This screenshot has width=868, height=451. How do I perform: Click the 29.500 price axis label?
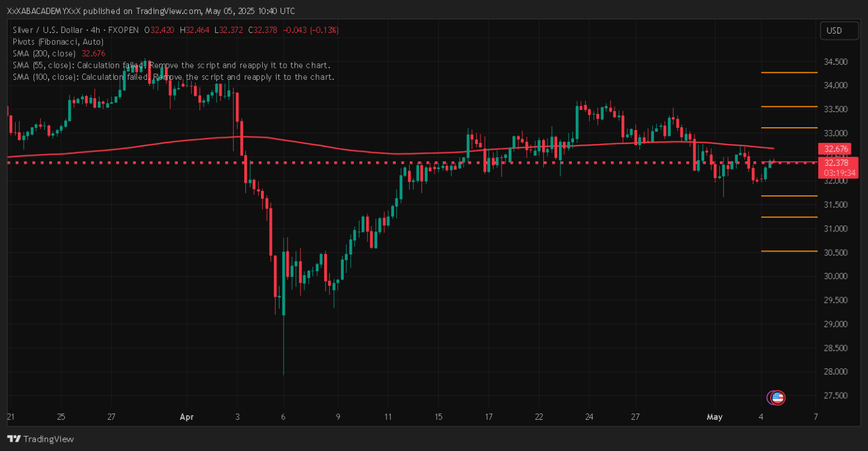tap(836, 300)
